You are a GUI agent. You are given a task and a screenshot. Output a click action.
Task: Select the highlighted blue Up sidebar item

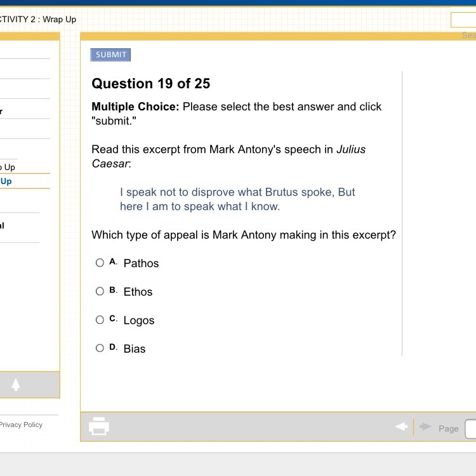click(6, 182)
